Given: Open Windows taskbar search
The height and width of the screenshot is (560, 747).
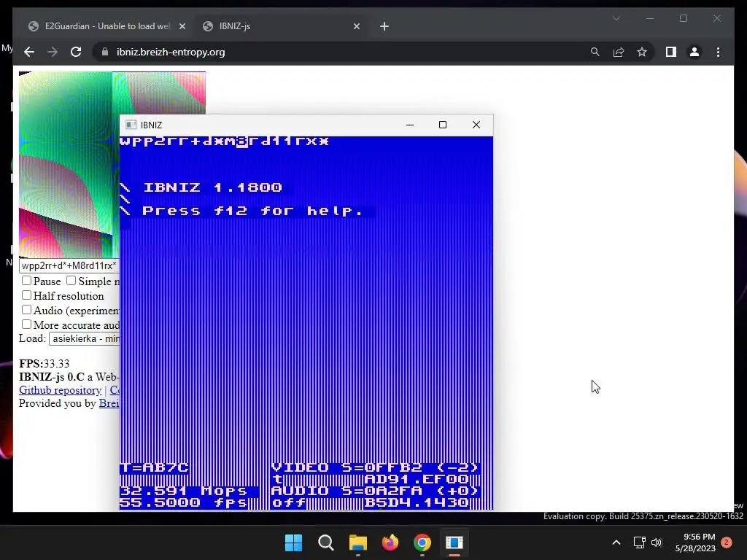Looking at the screenshot, I should tap(326, 542).
